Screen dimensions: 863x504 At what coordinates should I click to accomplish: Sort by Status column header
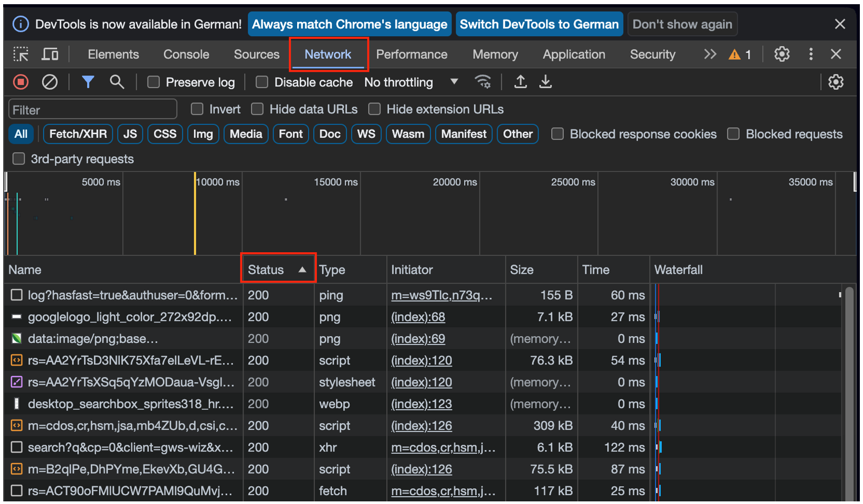tap(278, 270)
